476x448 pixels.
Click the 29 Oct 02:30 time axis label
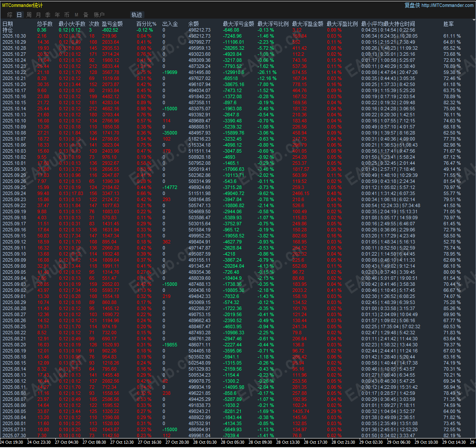coord(371,442)
